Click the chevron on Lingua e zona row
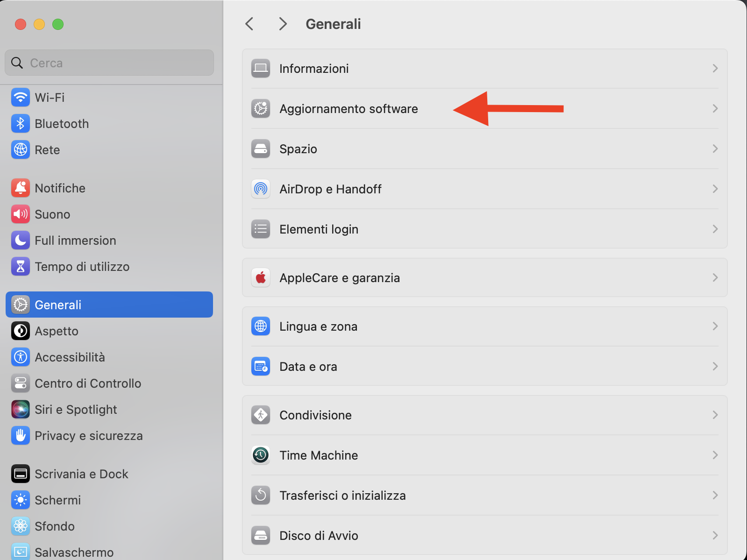The height and width of the screenshot is (560, 747). click(x=715, y=326)
